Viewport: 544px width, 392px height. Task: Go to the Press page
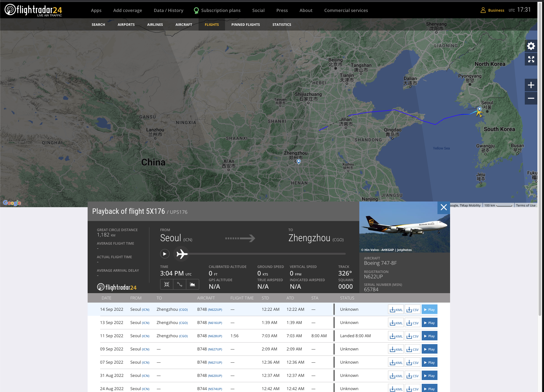coord(282,10)
